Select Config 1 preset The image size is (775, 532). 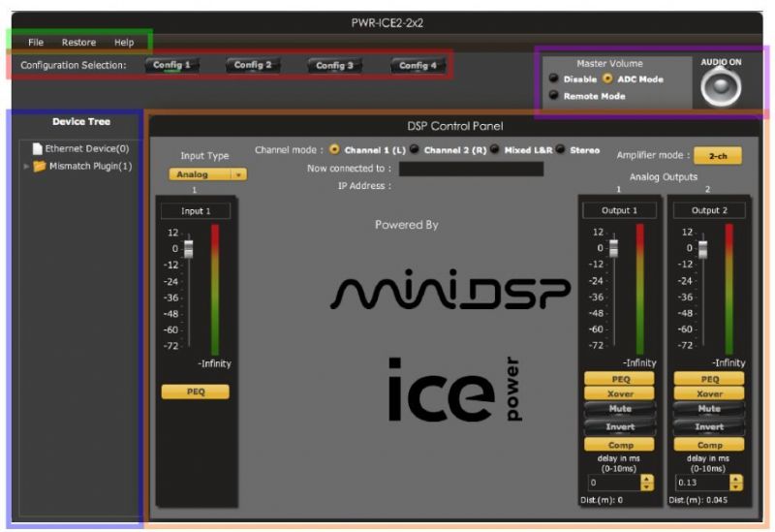pyautogui.click(x=171, y=65)
